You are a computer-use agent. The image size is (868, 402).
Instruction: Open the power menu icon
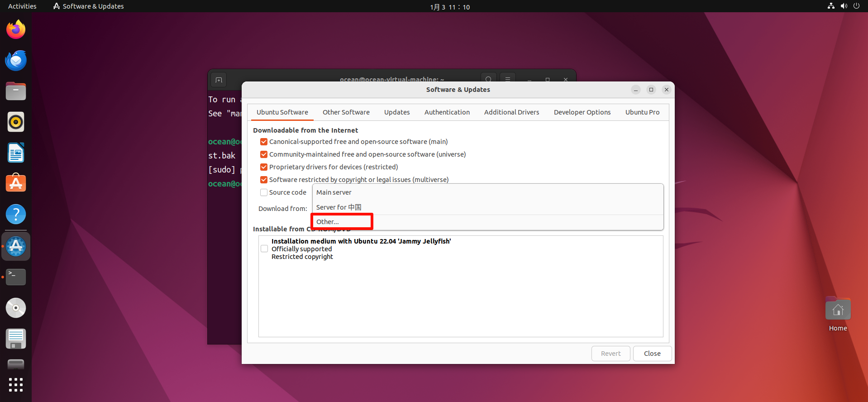tap(856, 6)
